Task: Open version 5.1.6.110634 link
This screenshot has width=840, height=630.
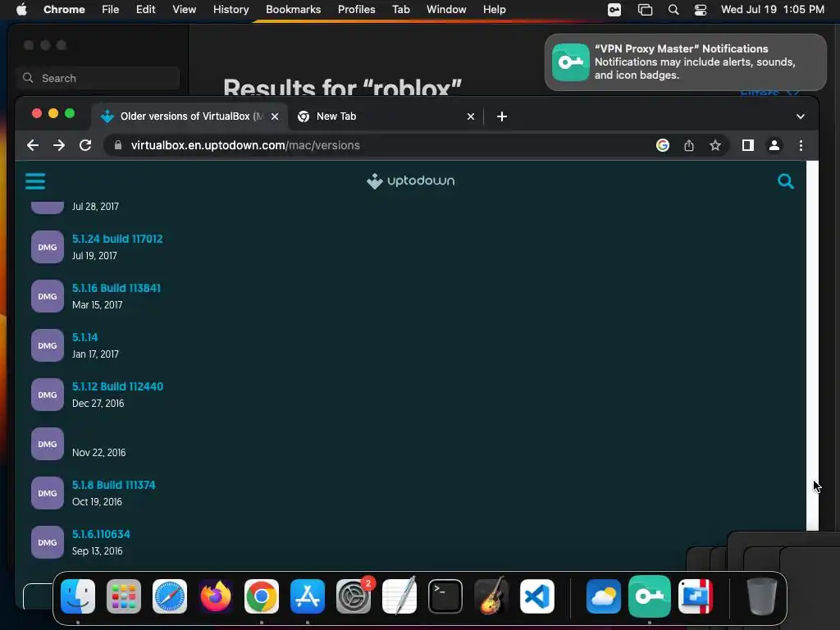Action: 101,534
